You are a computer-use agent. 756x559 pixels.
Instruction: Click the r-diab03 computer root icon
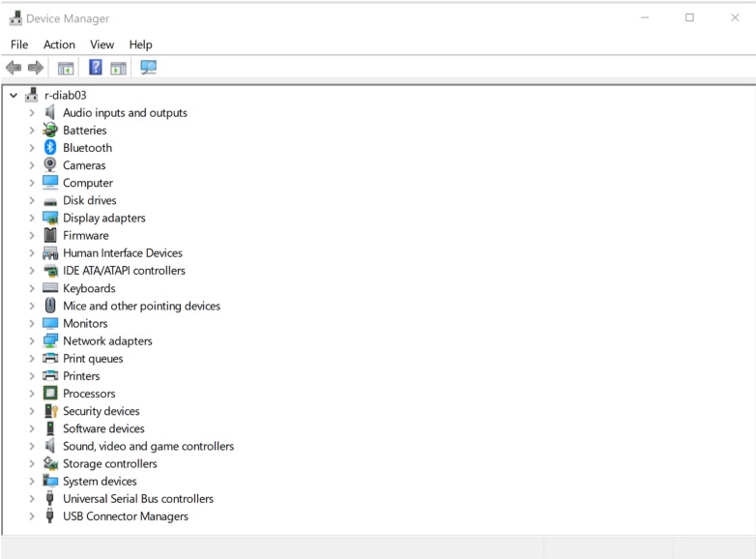[32, 95]
